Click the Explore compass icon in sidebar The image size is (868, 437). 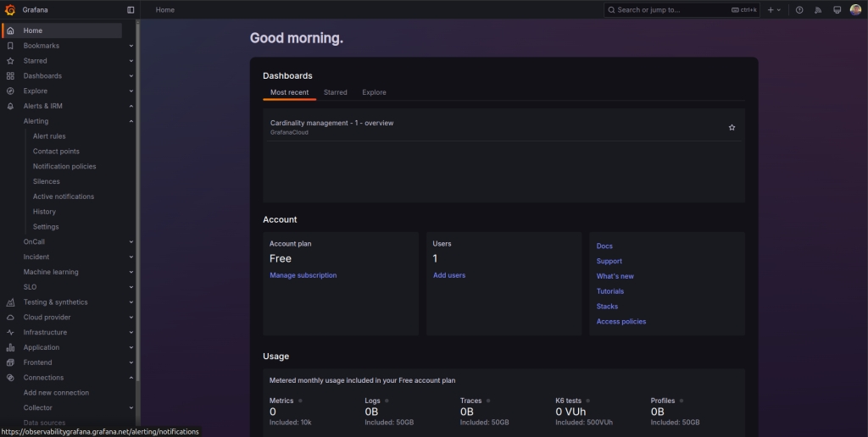[10, 91]
